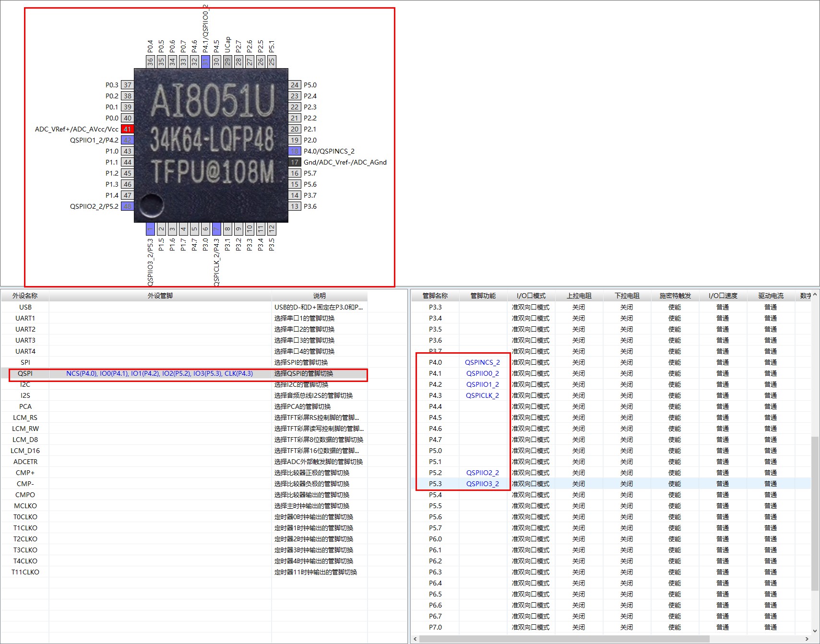The width and height of the screenshot is (820, 644).
Task: Click pin 43 (P1.0) on the chip
Action: click(127, 151)
